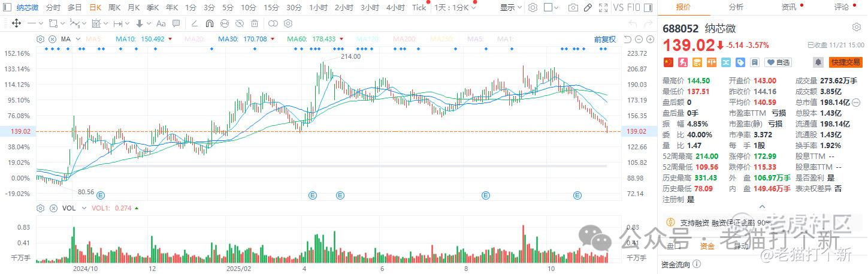868x274 pixels.
Task: Click the VS compare button
Action: pos(618,8)
